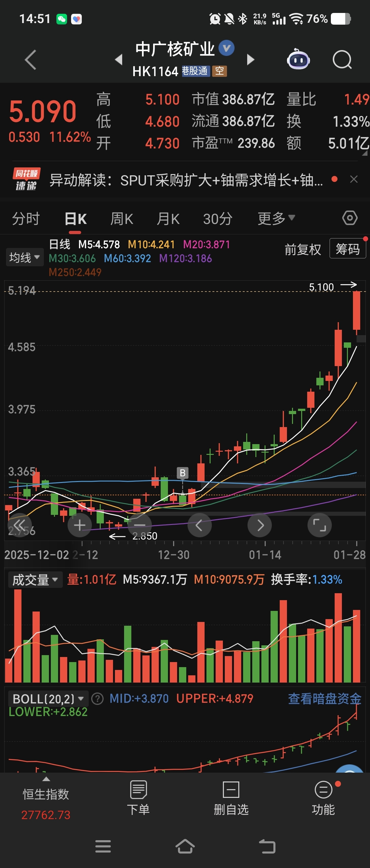Open chart settings hexagon icon
The height and width of the screenshot is (868, 370).
[350, 218]
